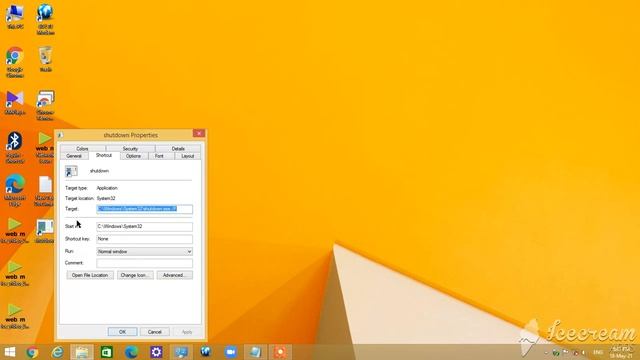The height and width of the screenshot is (360, 640).
Task: Click the Apply button
Action: click(187, 332)
